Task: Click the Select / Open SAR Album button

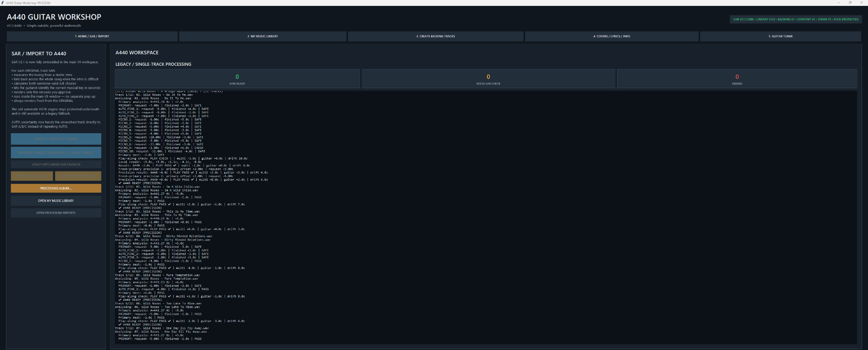Action: click(x=56, y=139)
